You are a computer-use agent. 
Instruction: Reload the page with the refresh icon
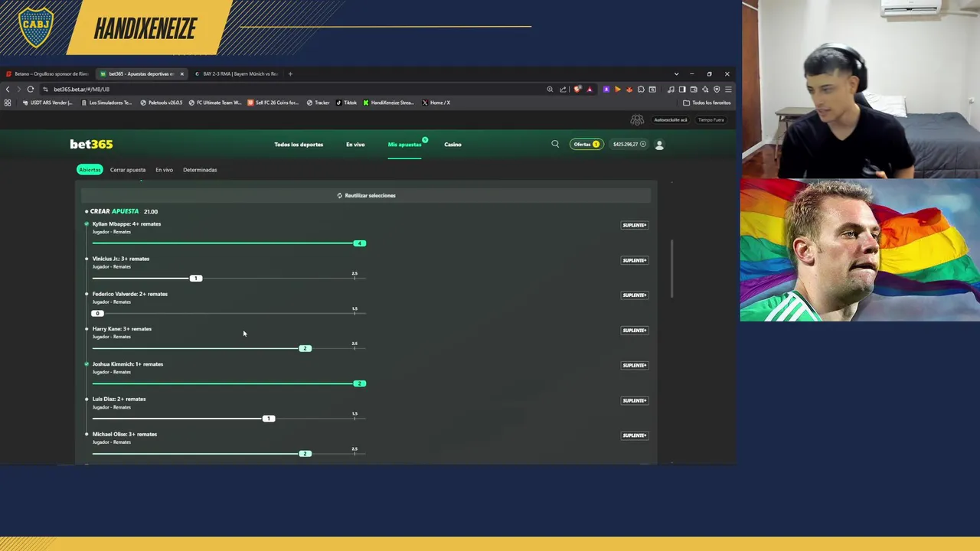pos(31,90)
